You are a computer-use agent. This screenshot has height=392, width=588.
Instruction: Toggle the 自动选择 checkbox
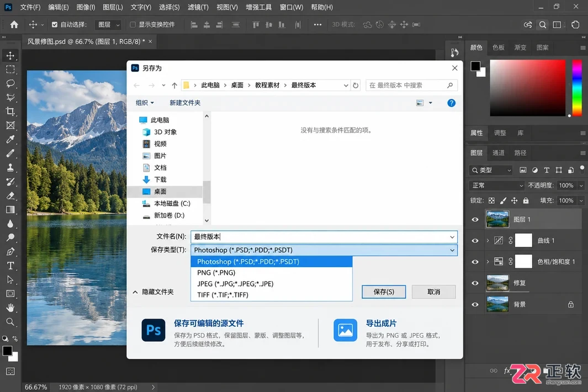tap(55, 25)
